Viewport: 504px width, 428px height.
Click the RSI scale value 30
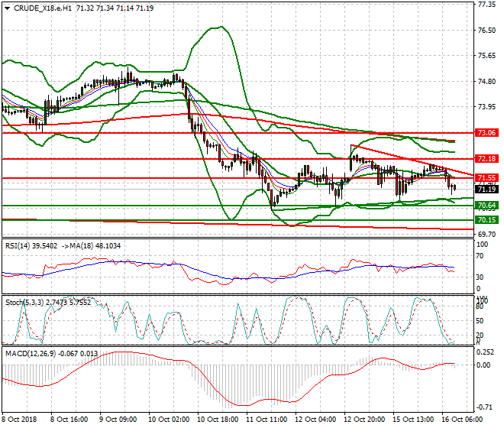(480, 277)
